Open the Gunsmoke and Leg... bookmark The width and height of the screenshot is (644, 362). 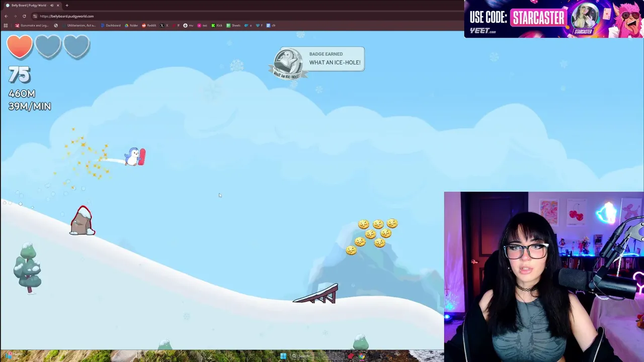(32, 25)
